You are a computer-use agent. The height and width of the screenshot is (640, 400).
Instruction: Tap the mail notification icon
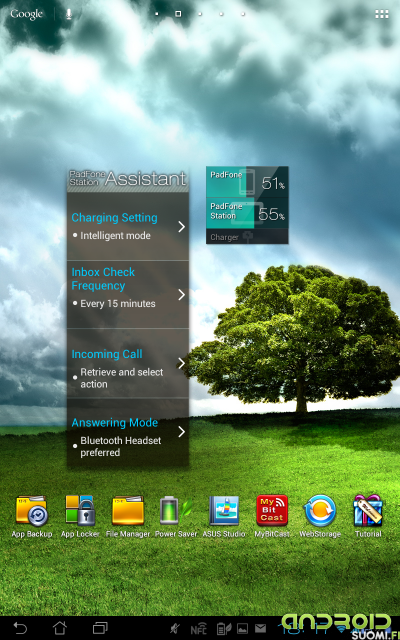click(260, 629)
